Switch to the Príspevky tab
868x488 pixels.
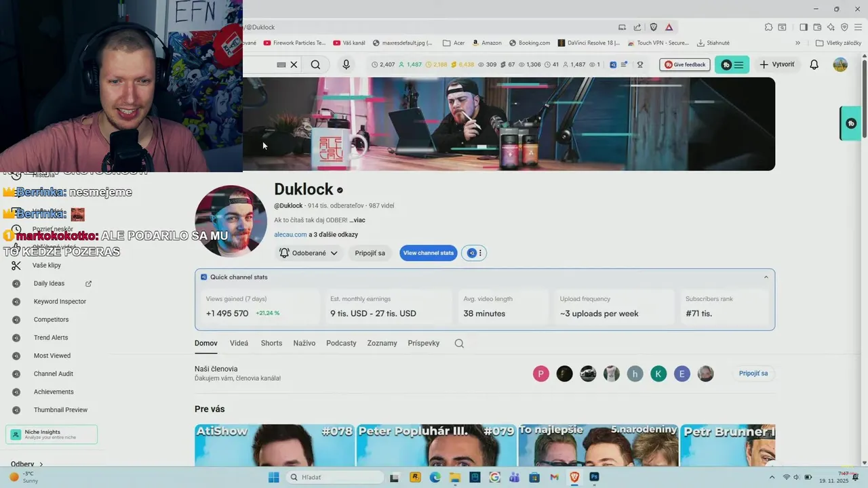(x=424, y=343)
